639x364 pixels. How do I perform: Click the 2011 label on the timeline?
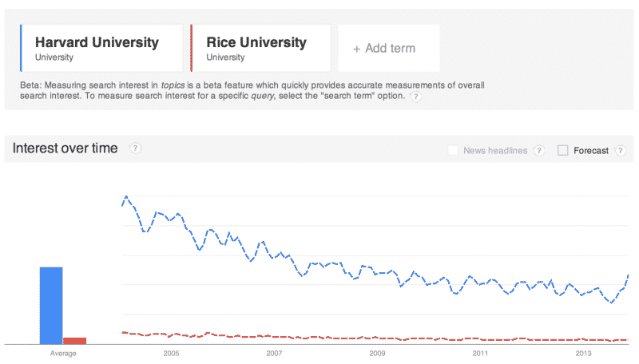click(480, 352)
